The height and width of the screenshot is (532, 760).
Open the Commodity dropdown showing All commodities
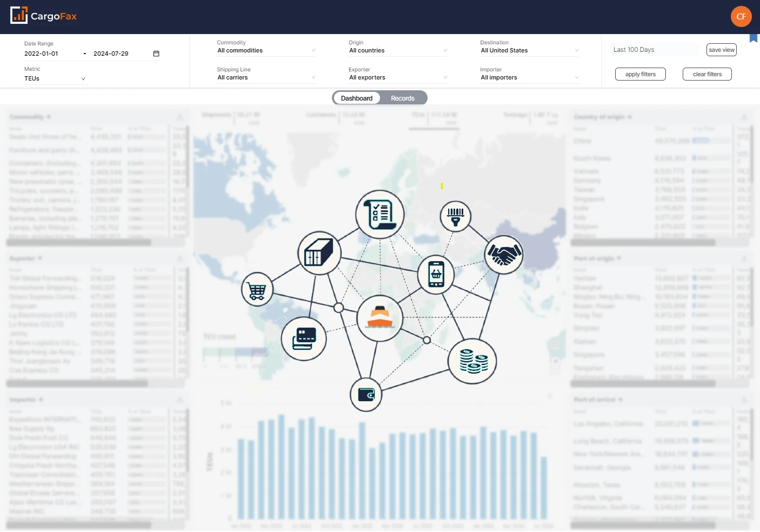pyautogui.click(x=266, y=50)
